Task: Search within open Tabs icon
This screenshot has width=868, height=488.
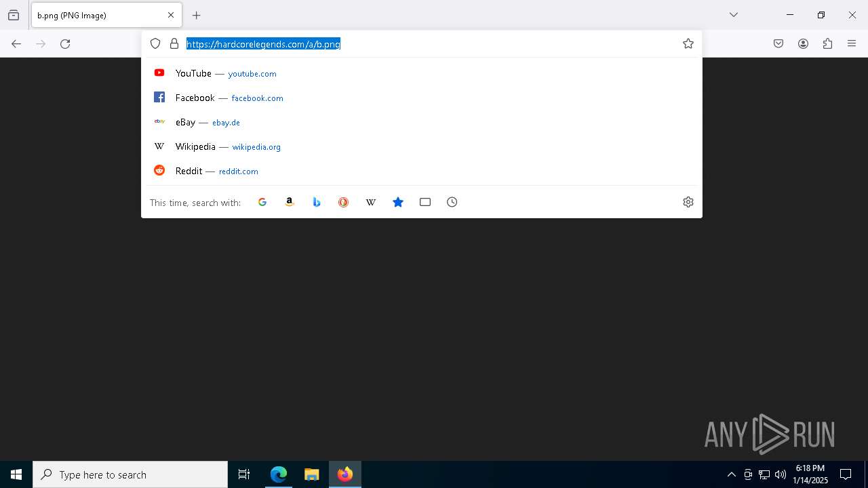Action: coord(425,202)
